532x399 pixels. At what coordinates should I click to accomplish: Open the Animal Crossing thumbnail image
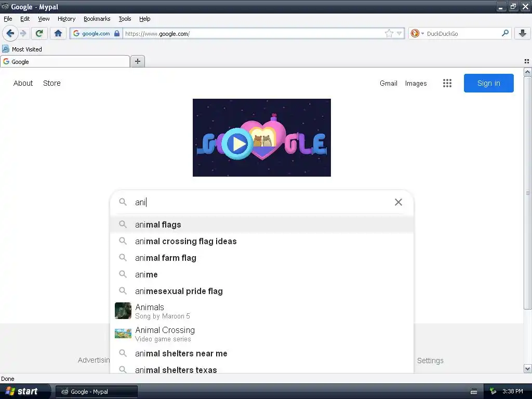[x=123, y=334]
